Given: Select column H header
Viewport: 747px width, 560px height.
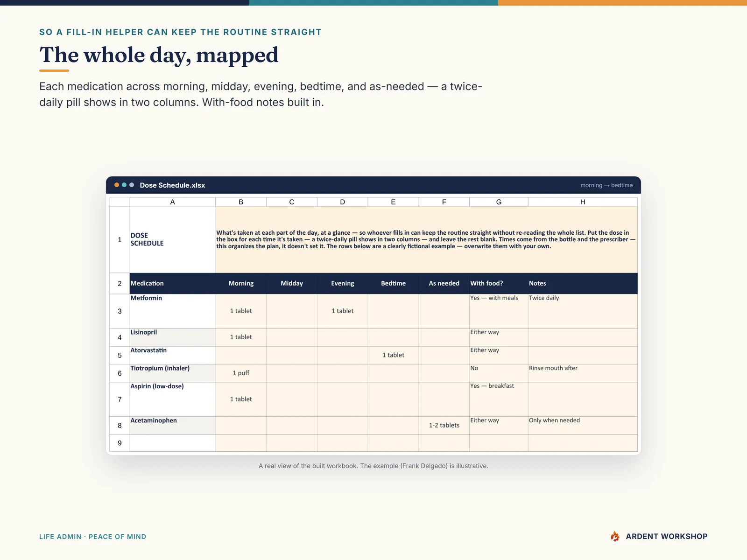Looking at the screenshot, I should [x=583, y=202].
